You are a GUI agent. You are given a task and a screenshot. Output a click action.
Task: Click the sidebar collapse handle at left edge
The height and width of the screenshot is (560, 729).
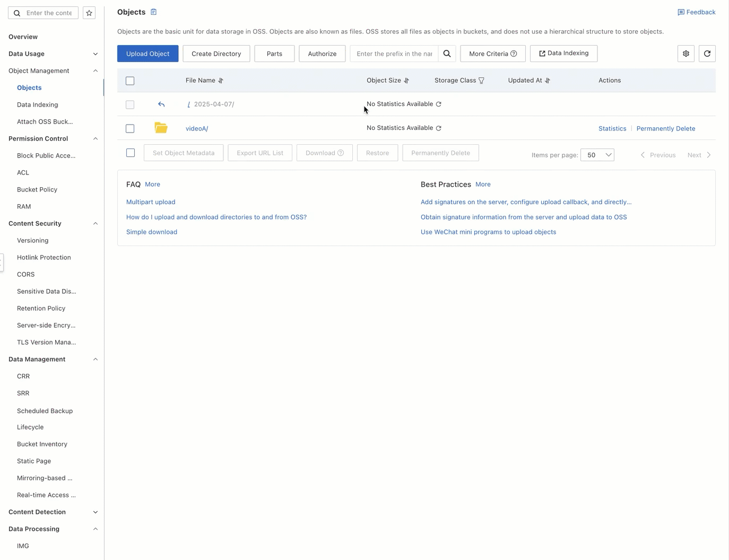pyautogui.click(x=2, y=262)
